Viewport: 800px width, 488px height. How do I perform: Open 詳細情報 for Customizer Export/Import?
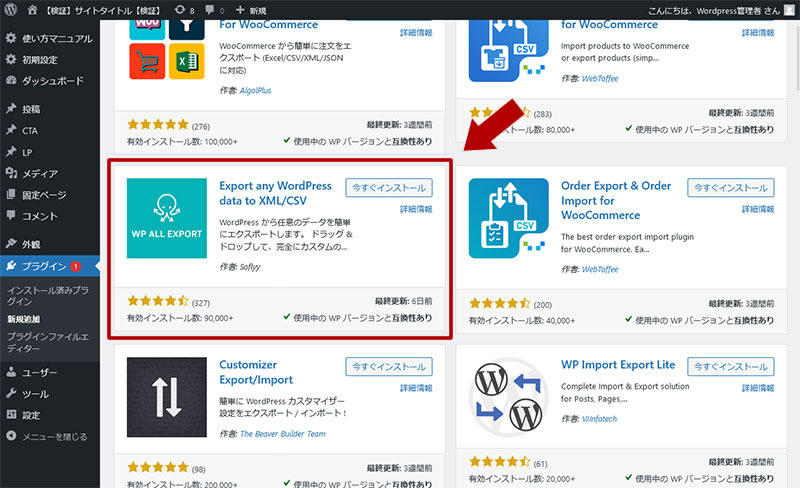tap(416, 388)
